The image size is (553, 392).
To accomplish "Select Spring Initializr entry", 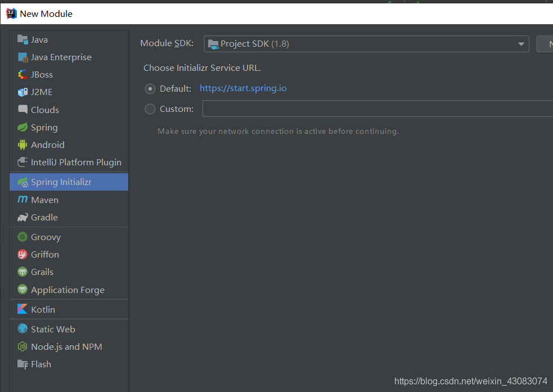I will tap(69, 182).
